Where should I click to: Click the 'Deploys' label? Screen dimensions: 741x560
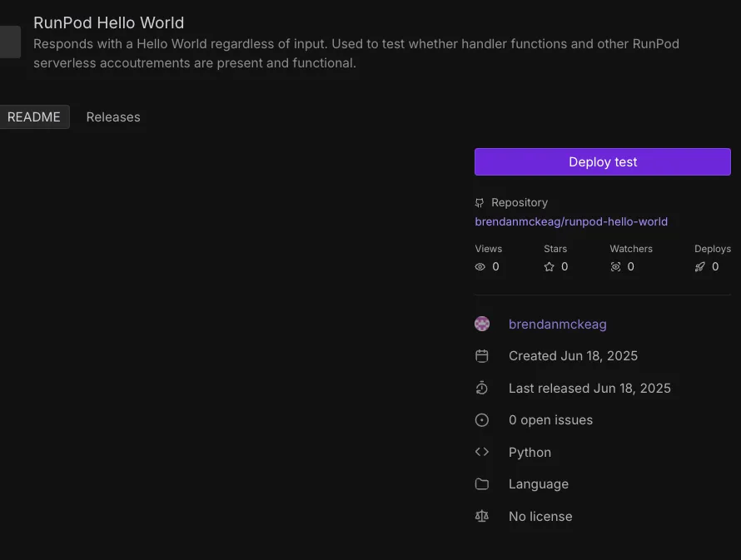click(713, 249)
